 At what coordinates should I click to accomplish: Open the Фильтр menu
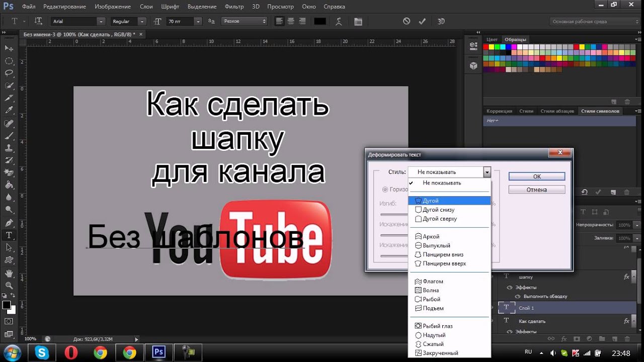[x=234, y=7]
